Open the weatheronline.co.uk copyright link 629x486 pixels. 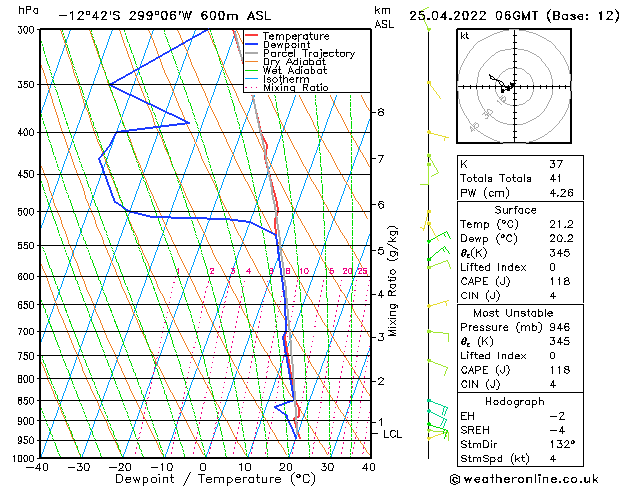click(x=524, y=479)
